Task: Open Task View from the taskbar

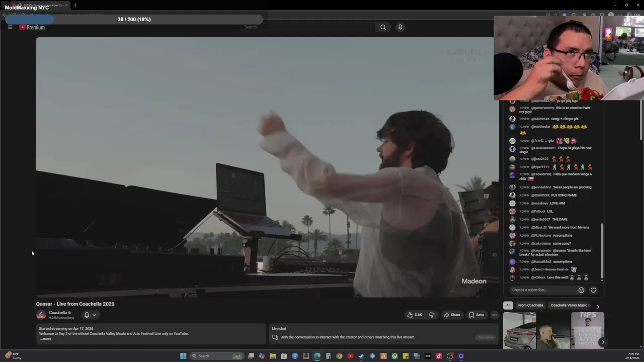Action: [251, 356]
